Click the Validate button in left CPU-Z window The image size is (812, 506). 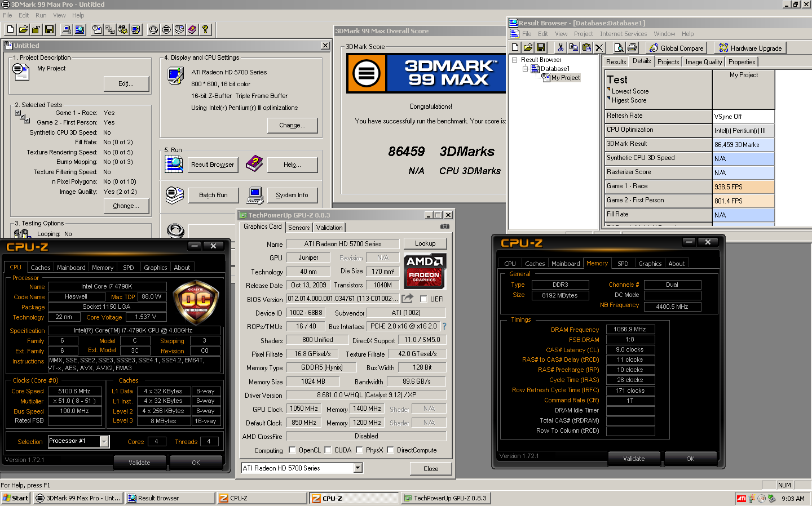click(x=139, y=463)
